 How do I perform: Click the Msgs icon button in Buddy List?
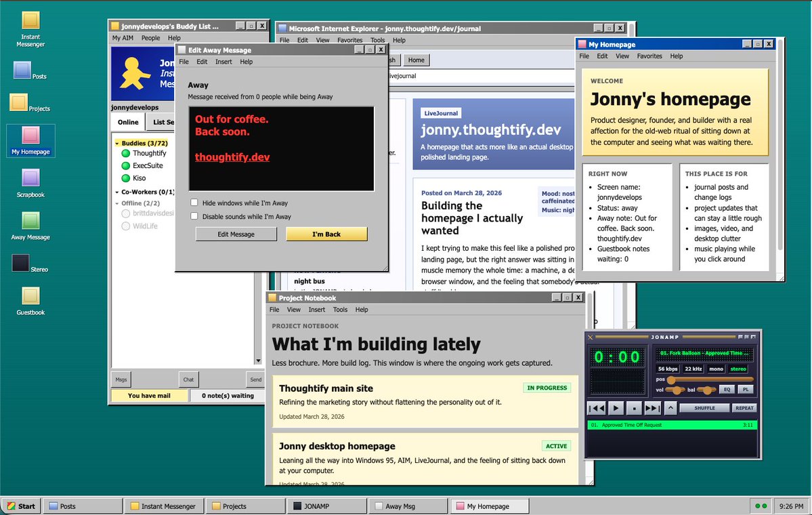click(x=121, y=379)
